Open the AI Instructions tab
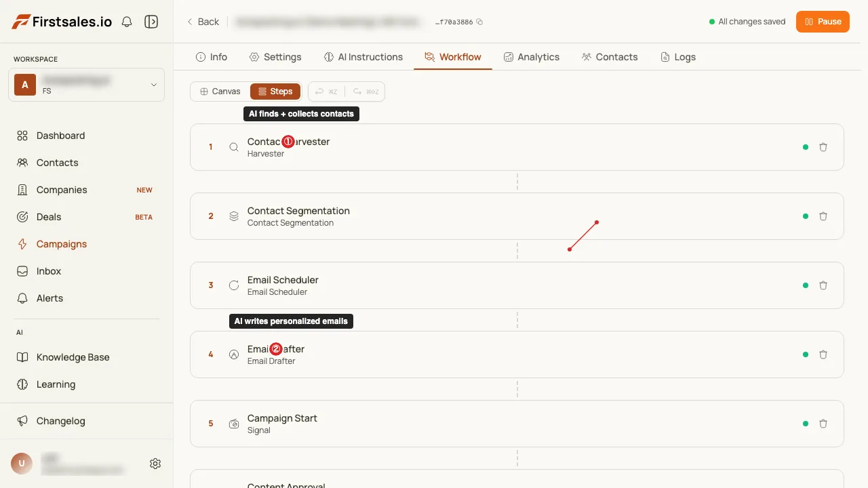 363,57
